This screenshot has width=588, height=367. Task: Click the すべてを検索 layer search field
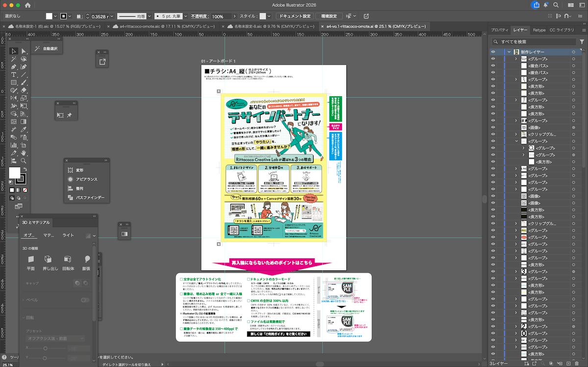click(534, 42)
